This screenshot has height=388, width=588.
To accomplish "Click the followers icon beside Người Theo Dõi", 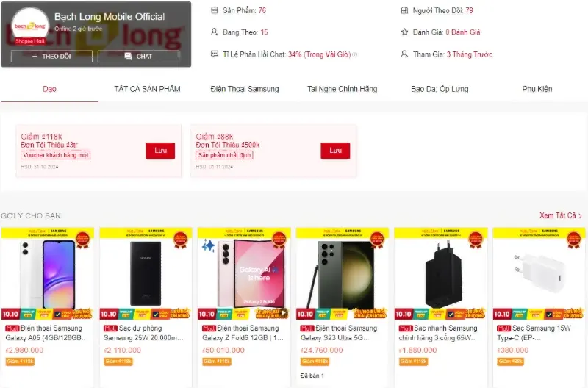I will [404, 10].
